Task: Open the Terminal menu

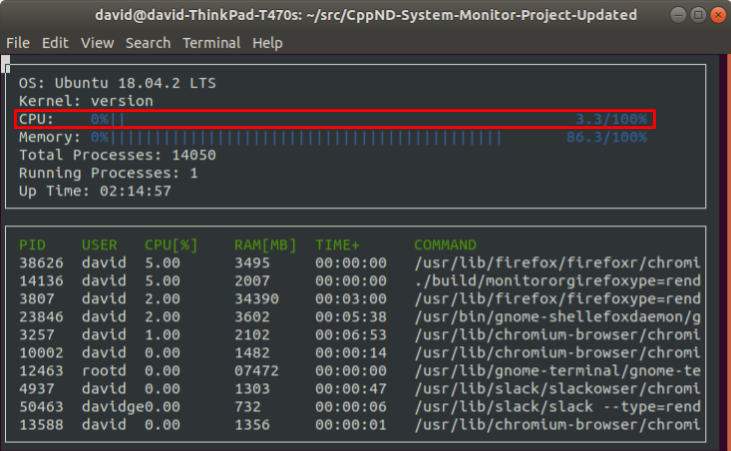Action: [211, 43]
